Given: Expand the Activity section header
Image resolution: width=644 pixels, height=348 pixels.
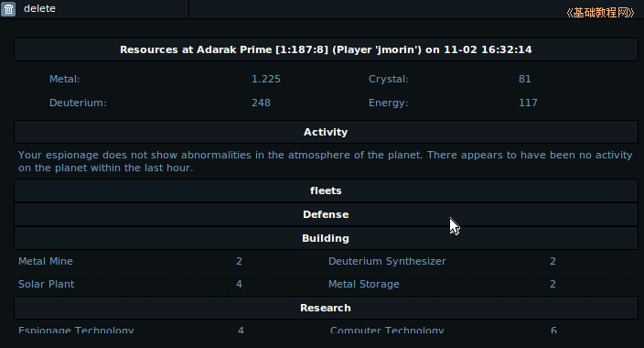Looking at the screenshot, I should pos(326,132).
